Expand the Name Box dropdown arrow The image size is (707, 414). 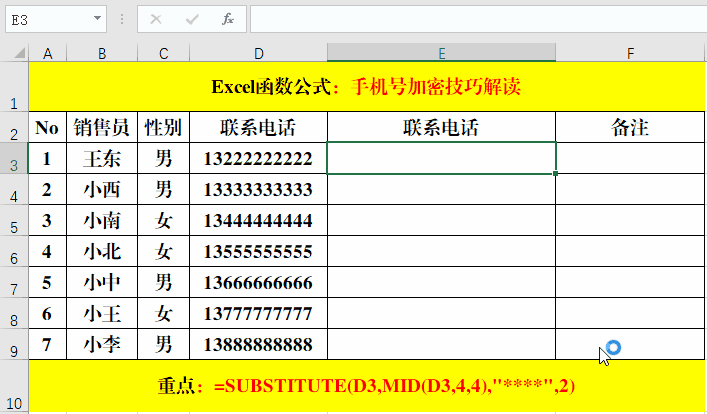97,18
